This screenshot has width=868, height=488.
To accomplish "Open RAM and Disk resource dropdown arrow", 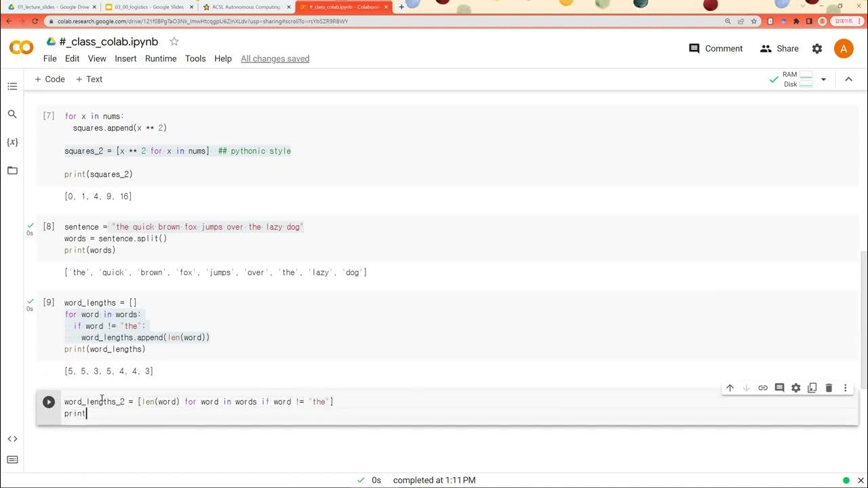I will pos(823,79).
